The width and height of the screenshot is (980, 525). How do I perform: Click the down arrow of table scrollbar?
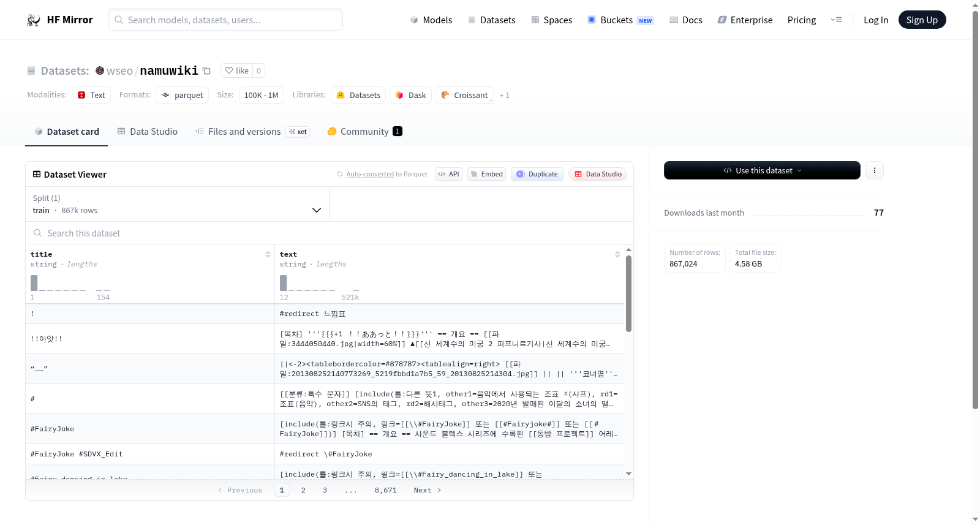coord(628,474)
